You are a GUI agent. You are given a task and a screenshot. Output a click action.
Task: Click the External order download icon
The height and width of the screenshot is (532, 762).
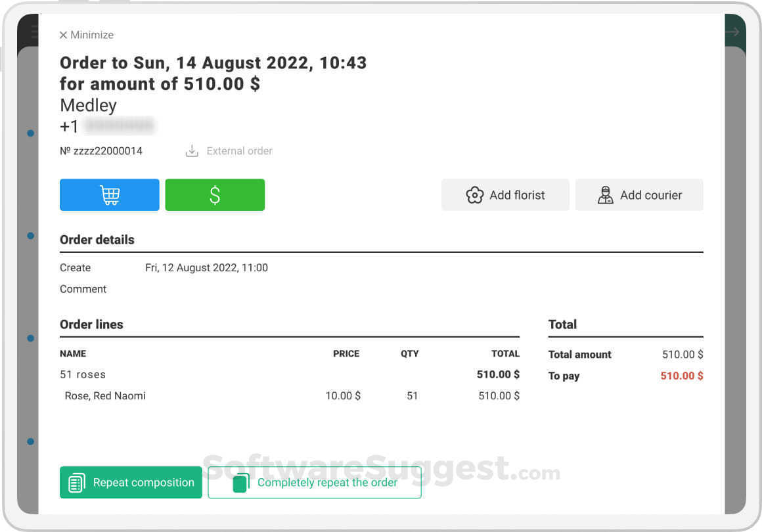pos(192,151)
